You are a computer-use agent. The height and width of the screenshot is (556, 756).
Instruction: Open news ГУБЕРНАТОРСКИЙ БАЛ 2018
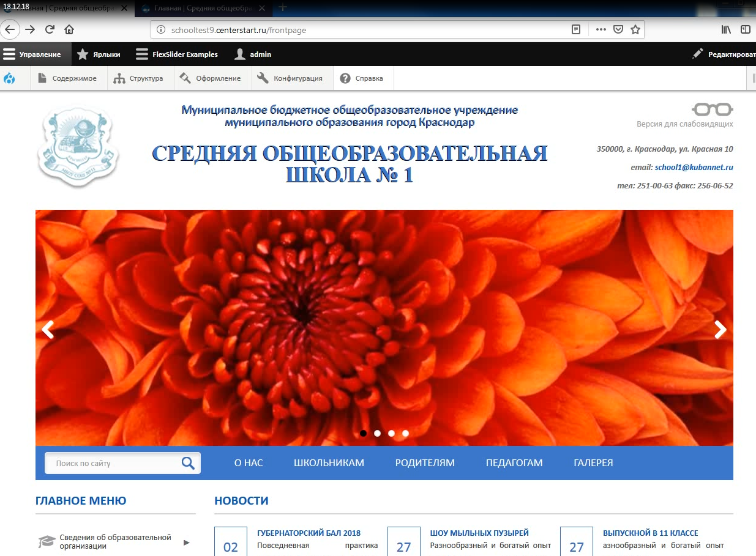[x=309, y=533]
